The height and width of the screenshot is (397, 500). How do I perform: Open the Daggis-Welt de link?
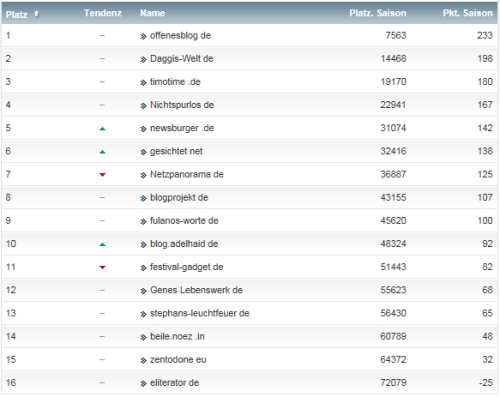182,59
